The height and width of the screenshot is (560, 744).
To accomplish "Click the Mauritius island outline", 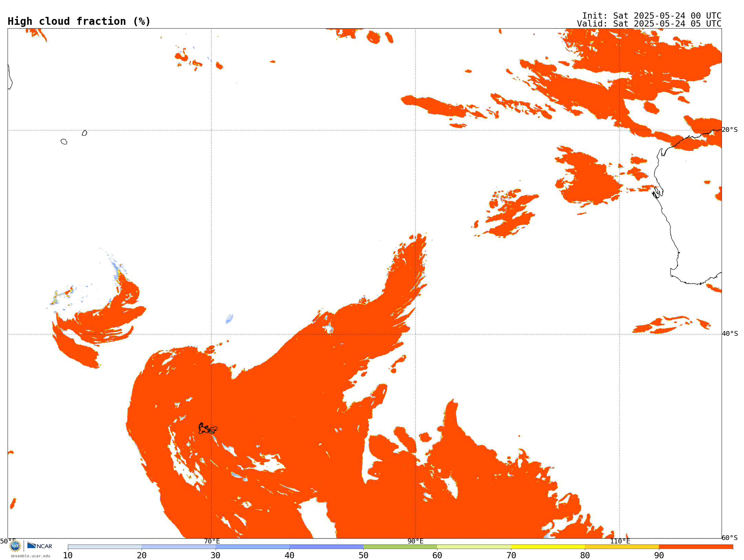I will pyautogui.click(x=84, y=133).
